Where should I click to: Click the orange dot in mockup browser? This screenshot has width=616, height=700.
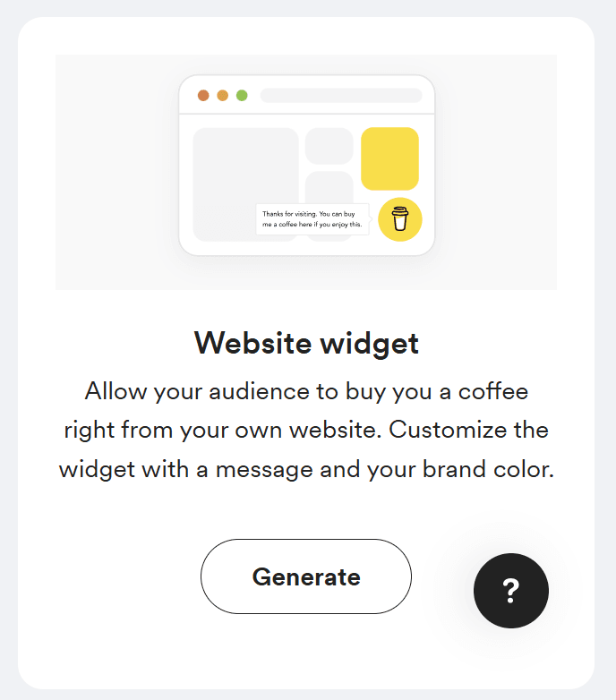pyautogui.click(x=223, y=96)
